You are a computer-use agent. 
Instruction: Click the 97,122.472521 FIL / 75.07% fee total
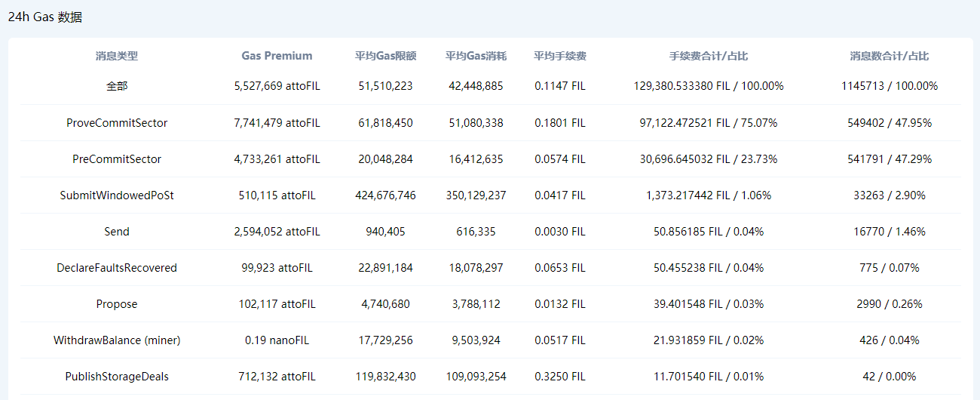coord(709,122)
